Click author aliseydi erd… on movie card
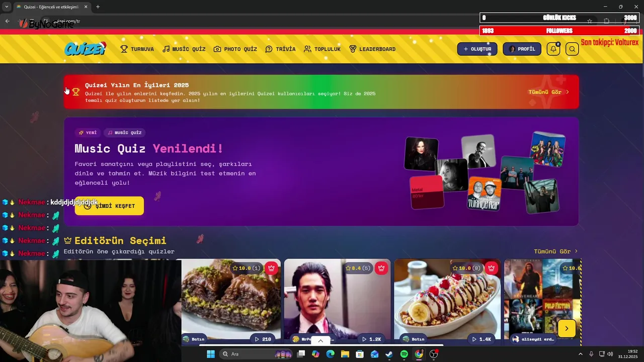The width and height of the screenshot is (644, 362). [x=533, y=339]
